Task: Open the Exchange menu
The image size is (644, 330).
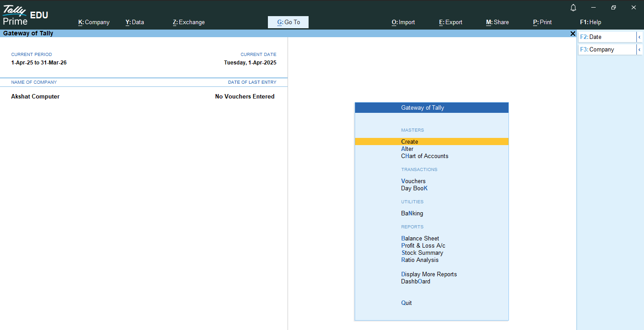Action: point(189,22)
